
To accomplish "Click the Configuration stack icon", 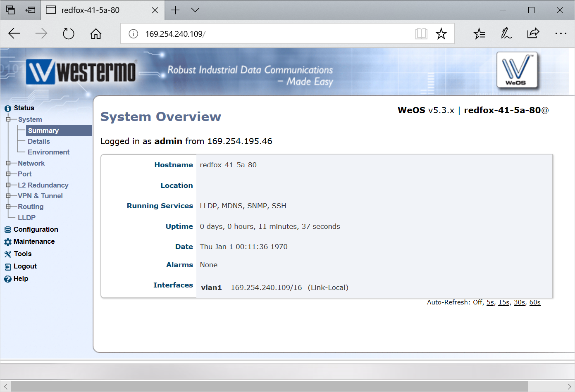I will pos(8,230).
